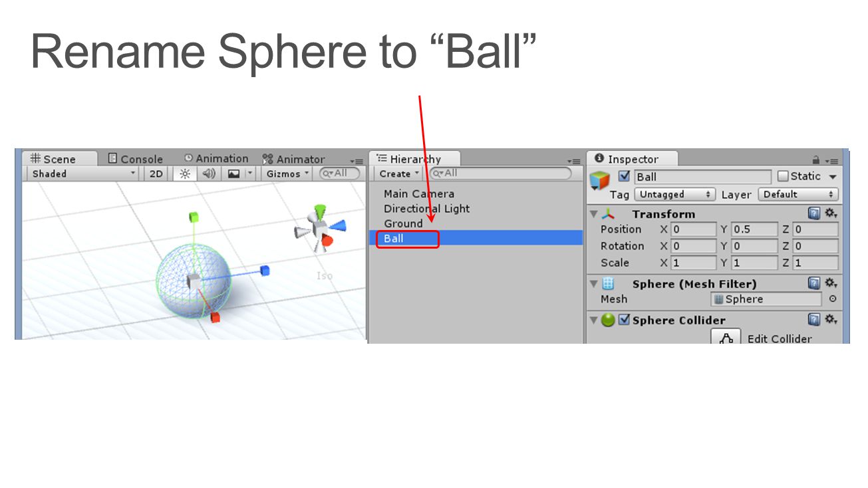Open the Gizmos dropdown

[287, 174]
